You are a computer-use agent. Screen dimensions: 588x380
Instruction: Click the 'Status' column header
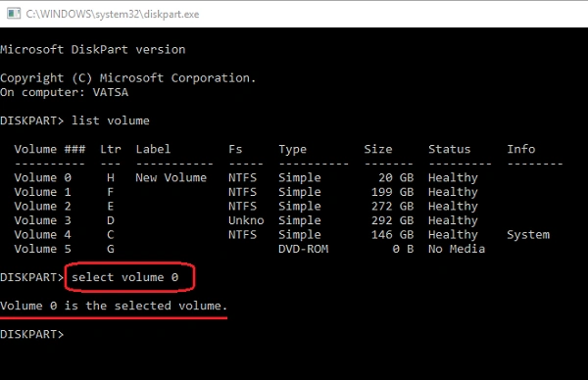[x=449, y=149]
